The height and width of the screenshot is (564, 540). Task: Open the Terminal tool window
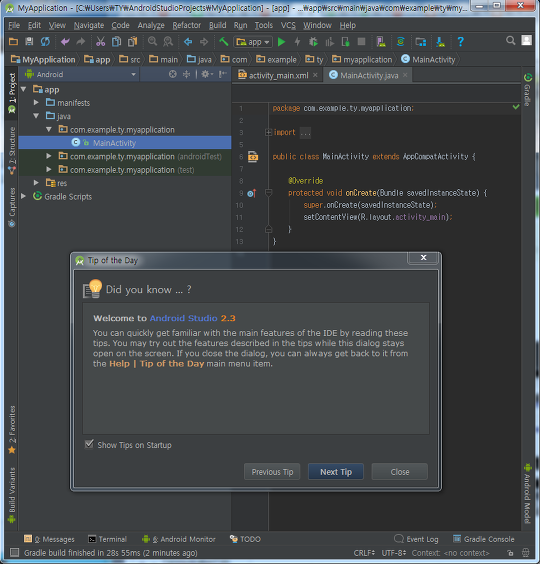[x=107, y=539]
